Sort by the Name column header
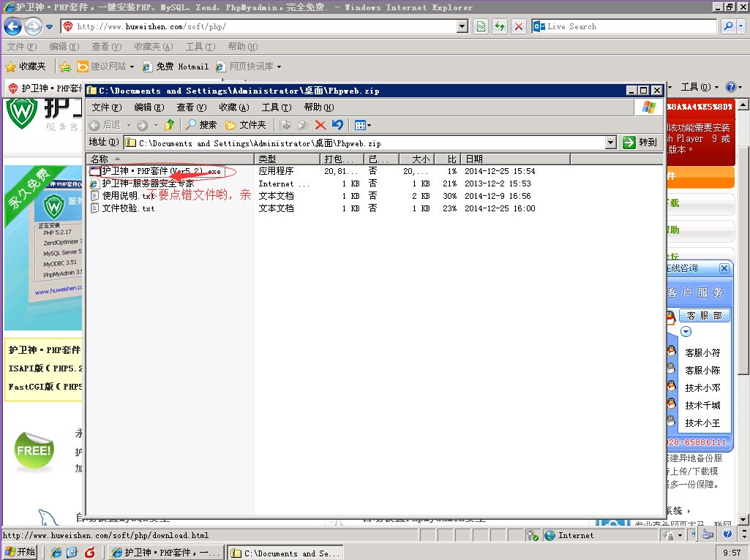 pos(170,159)
